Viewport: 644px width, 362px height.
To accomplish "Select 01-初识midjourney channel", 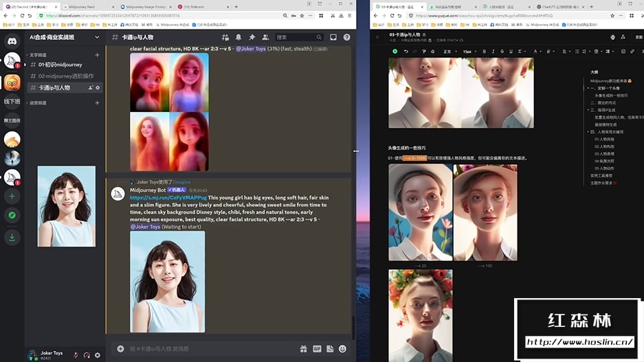I will (60, 65).
